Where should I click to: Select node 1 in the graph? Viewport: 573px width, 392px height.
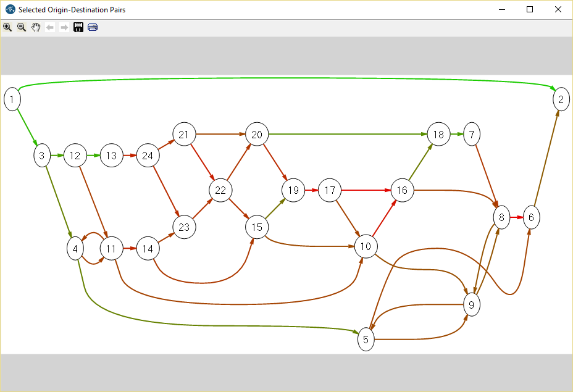12,99
